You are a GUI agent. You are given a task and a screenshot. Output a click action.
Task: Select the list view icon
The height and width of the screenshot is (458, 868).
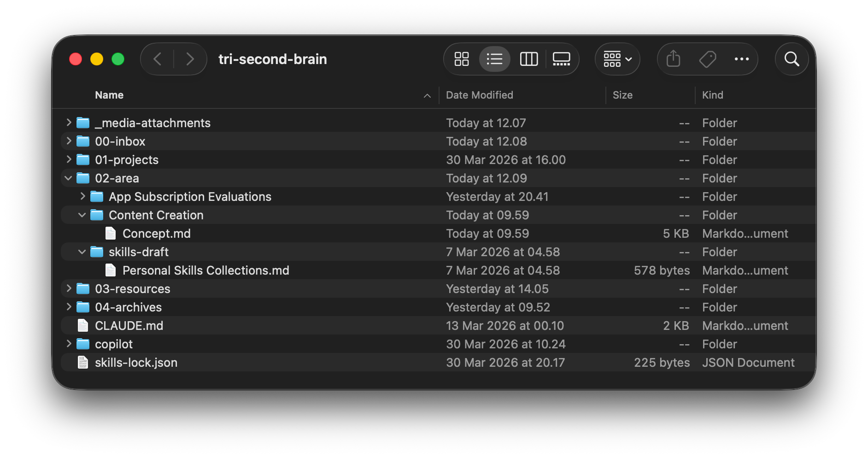click(495, 59)
